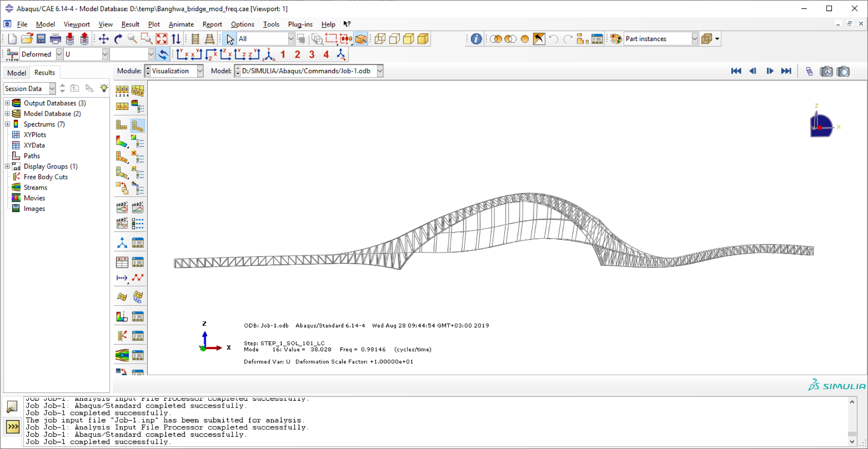Open a file with the folder icon
This screenshot has width=868, height=449.
click(x=27, y=39)
